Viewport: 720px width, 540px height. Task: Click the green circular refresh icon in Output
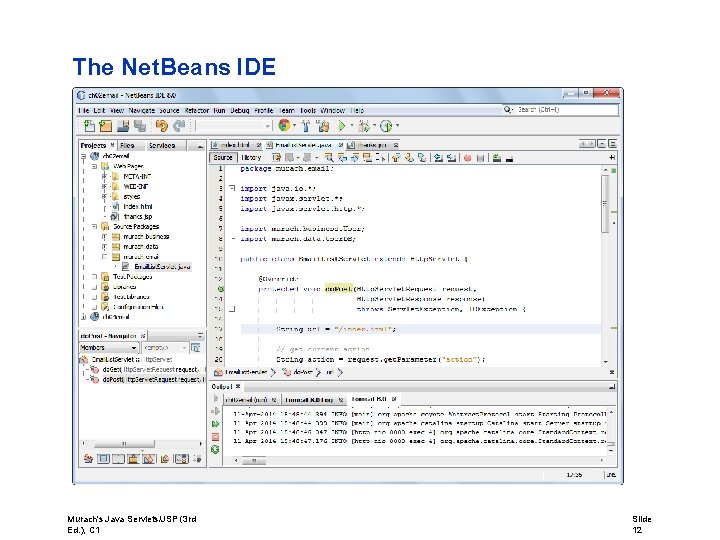click(215, 450)
